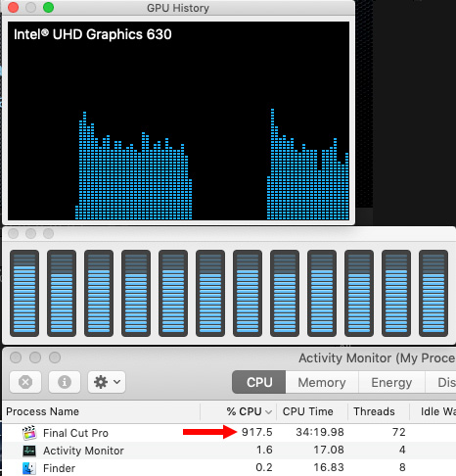This screenshot has height=476, width=456.
Task: Click the quit process X button
Action: [x=25, y=382]
